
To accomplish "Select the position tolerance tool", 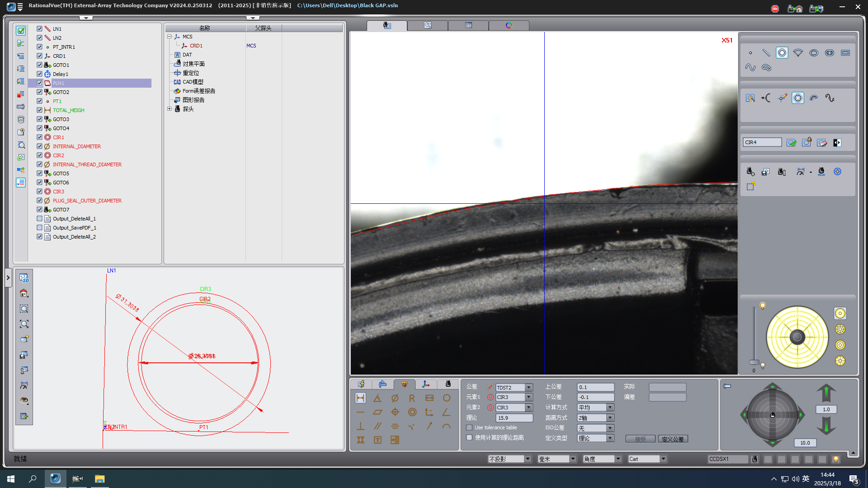I will (x=395, y=412).
